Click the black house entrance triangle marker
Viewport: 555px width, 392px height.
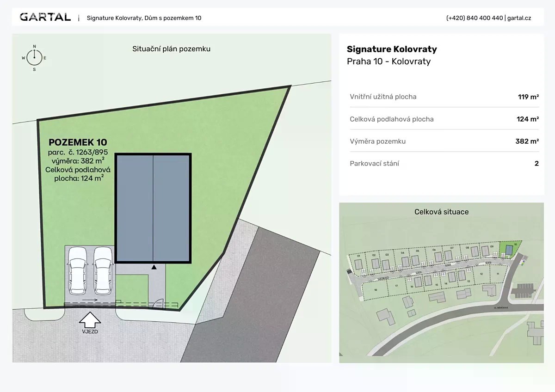tap(154, 267)
